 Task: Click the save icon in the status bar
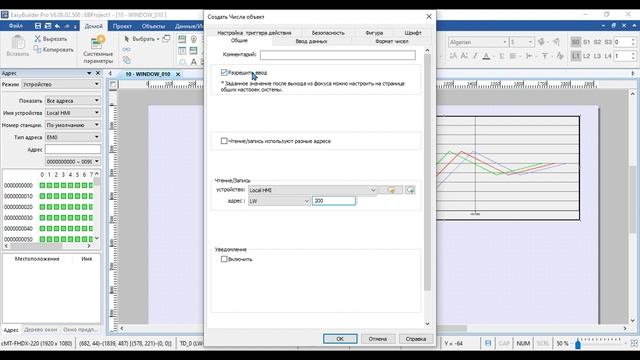(488, 343)
